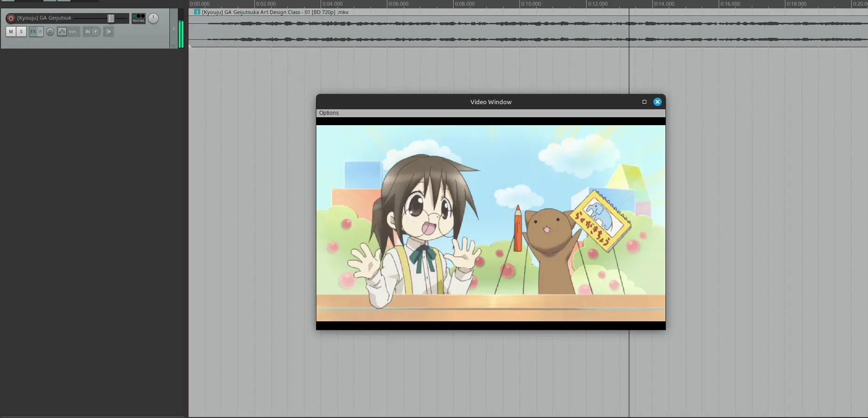This screenshot has height=418, width=868.
Task: Click the video preview frame
Action: 491,223
